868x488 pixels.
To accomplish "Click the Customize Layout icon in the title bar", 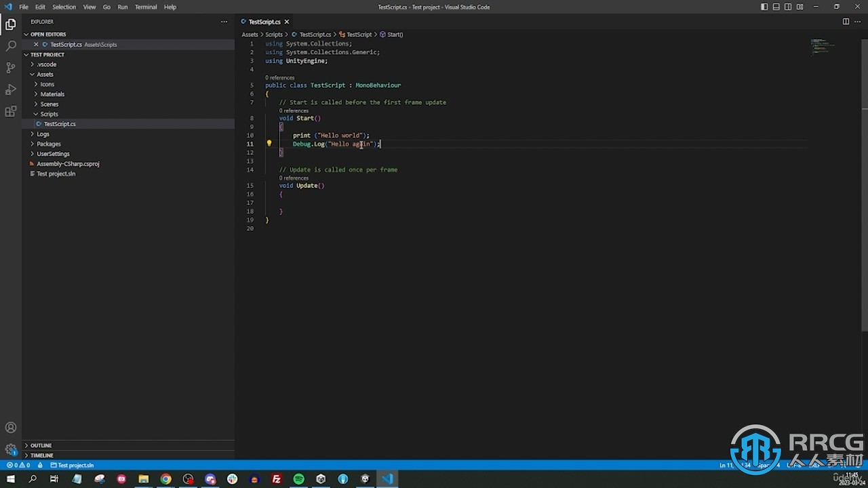I will pos(800,7).
